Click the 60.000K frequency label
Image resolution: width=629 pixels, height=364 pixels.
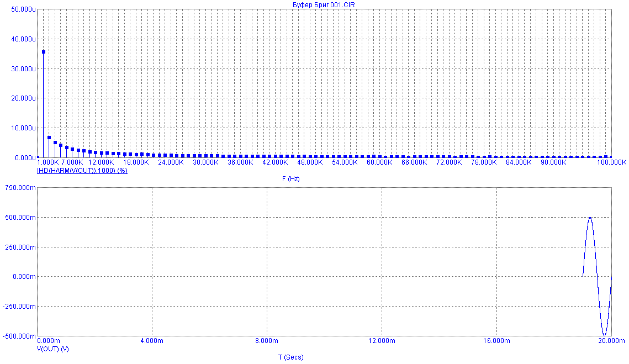click(379, 162)
